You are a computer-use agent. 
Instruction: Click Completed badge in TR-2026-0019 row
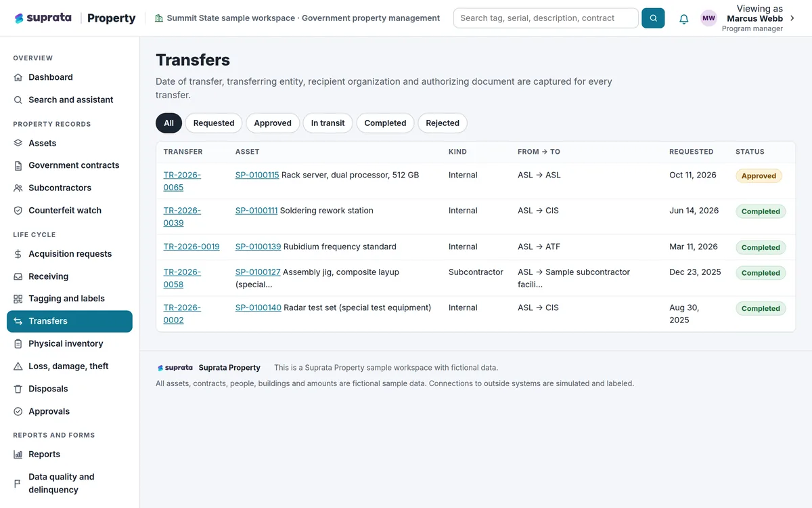tap(761, 247)
